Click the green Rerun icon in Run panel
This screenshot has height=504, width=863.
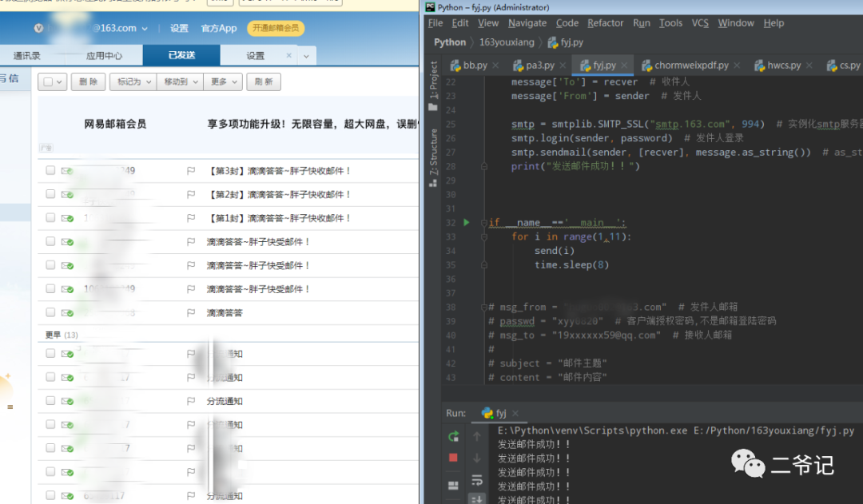(x=453, y=436)
